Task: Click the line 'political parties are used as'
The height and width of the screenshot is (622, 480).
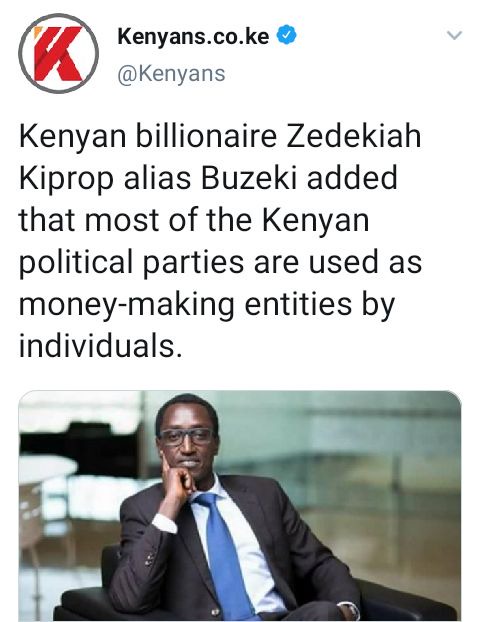Action: [x=220, y=263]
